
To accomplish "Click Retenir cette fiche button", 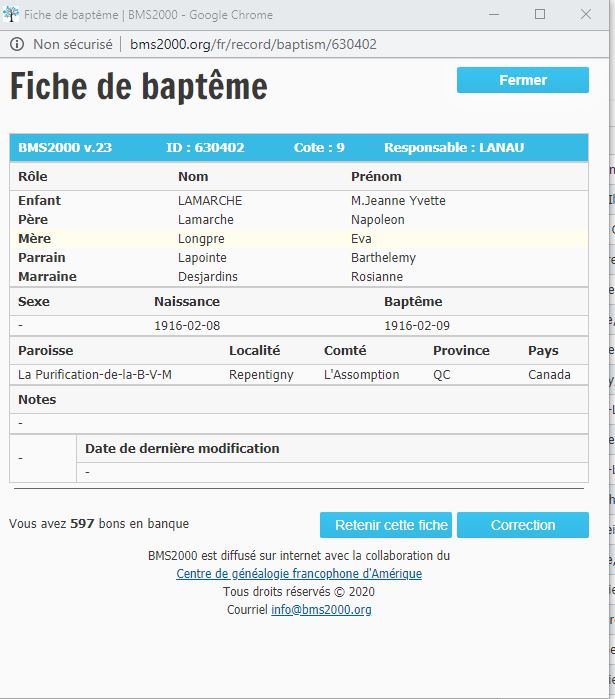I will (x=386, y=525).
